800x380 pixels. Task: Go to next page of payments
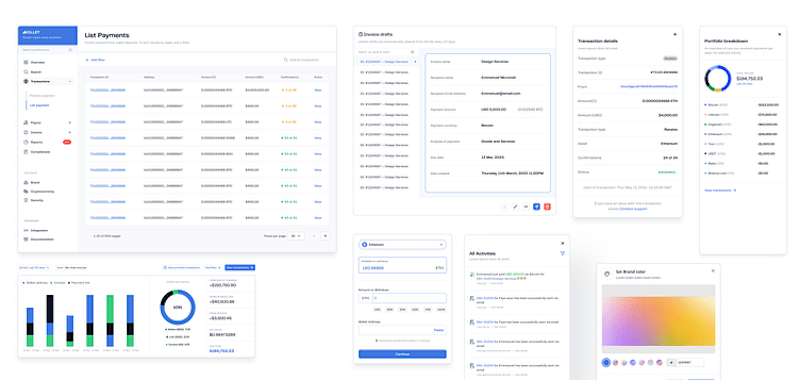[x=325, y=236]
